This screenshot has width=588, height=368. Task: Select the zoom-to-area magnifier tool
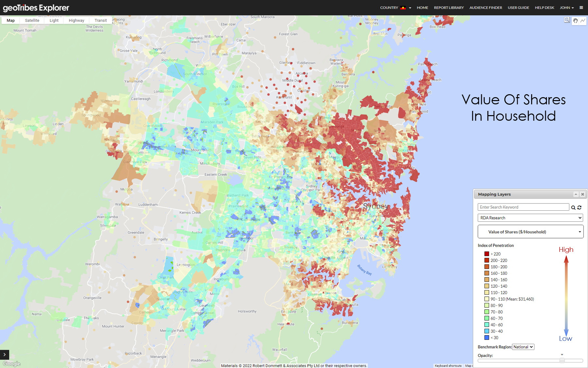point(567,20)
